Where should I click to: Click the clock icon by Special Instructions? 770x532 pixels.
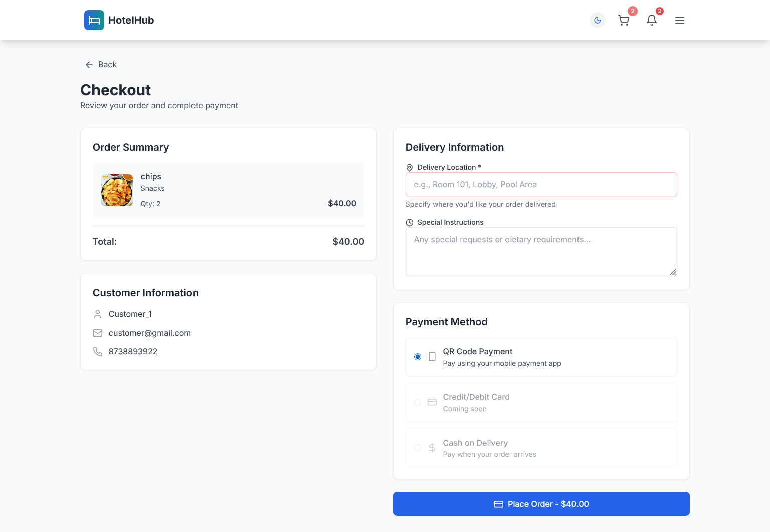pos(410,223)
